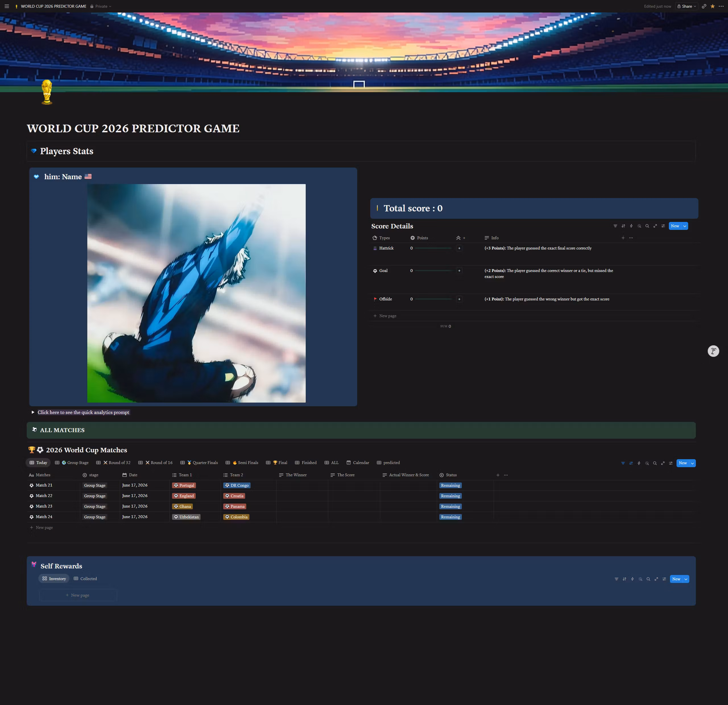Switch to the Round of 16 tab

[x=155, y=463]
